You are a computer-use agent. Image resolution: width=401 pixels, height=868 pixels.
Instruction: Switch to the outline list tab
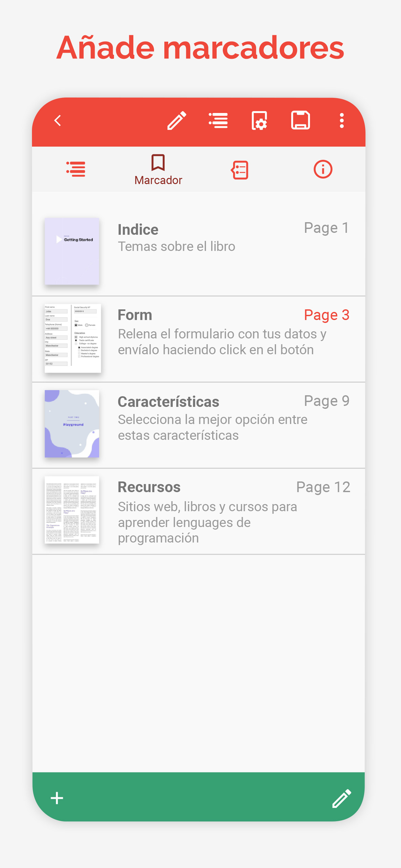(76, 169)
